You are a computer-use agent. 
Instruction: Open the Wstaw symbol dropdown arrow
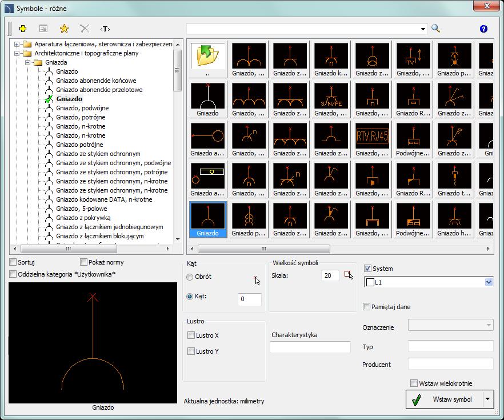click(x=488, y=399)
